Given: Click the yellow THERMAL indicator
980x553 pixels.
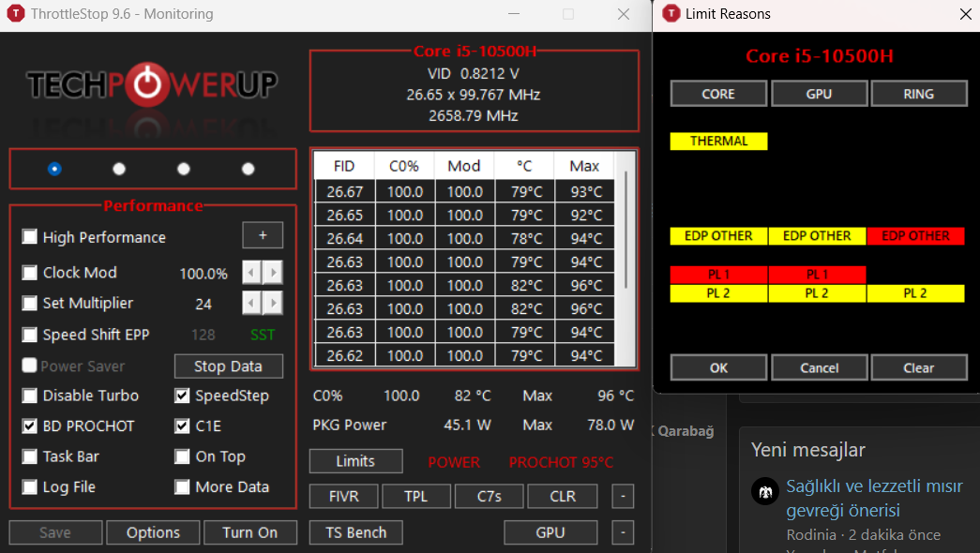Looking at the screenshot, I should click(718, 142).
